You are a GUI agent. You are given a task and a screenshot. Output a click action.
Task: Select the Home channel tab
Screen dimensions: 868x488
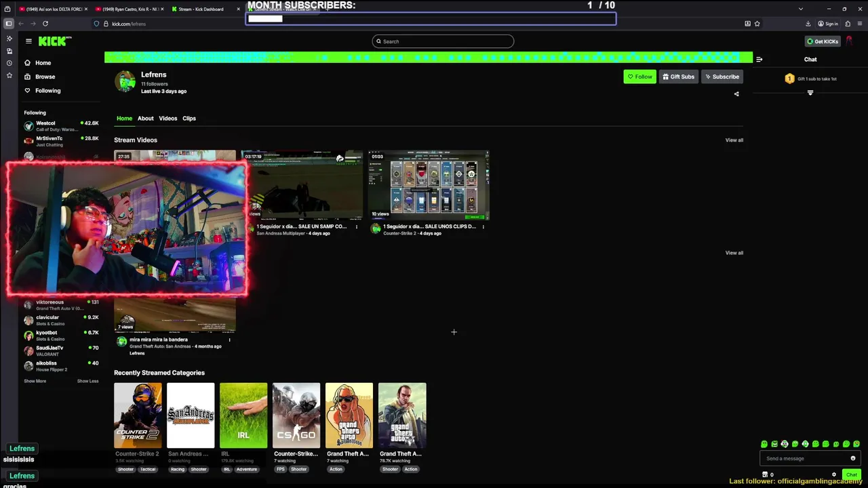[x=124, y=119]
